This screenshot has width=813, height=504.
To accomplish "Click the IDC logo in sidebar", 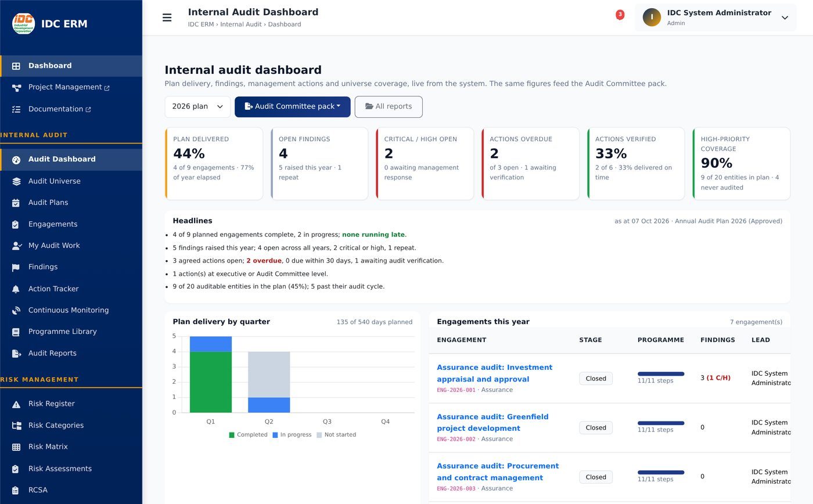I will point(24,24).
